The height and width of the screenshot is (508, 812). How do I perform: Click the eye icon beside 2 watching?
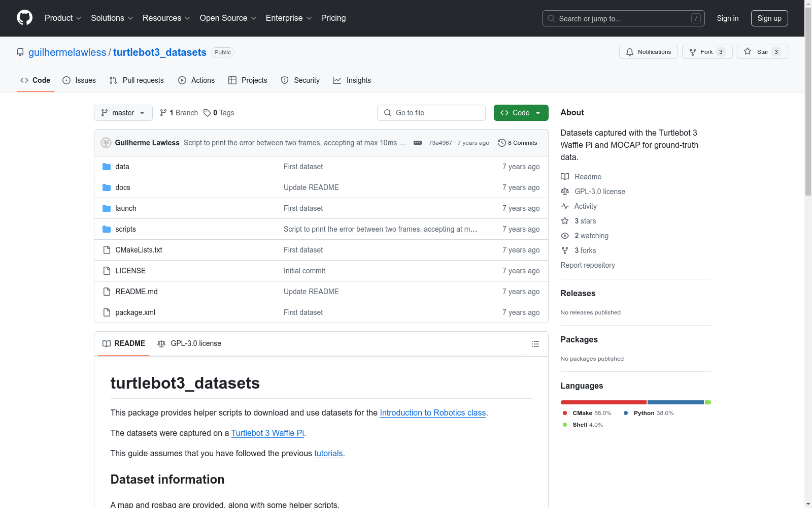click(565, 236)
